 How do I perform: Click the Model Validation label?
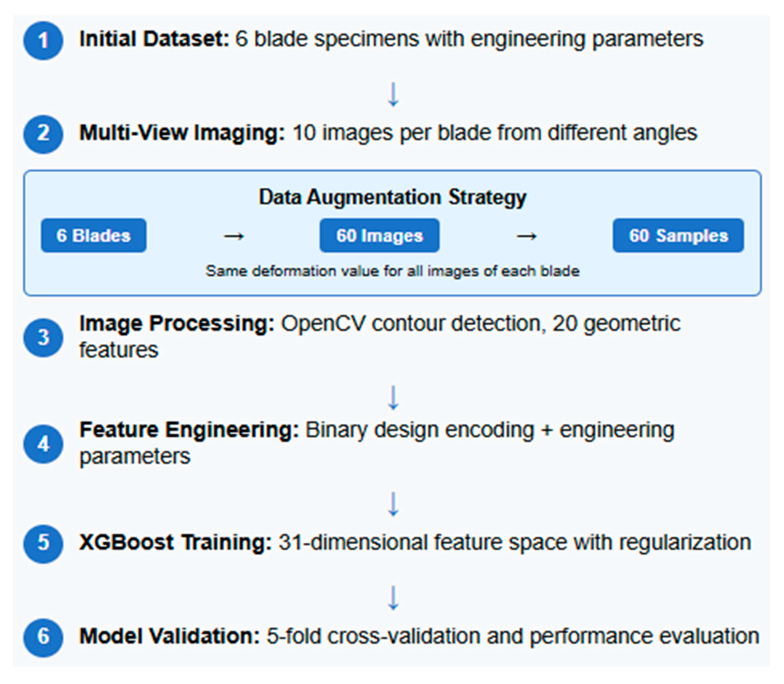click(x=169, y=636)
